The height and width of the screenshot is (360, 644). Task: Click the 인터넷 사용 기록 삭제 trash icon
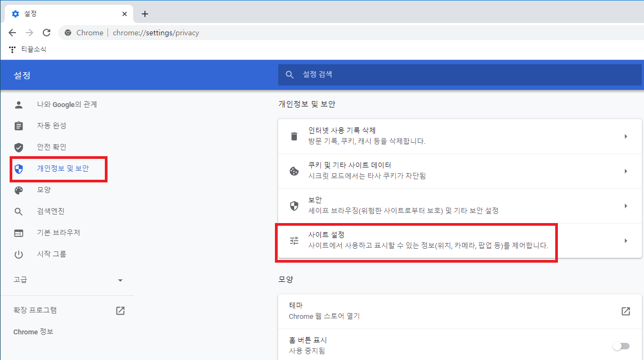[x=294, y=136]
